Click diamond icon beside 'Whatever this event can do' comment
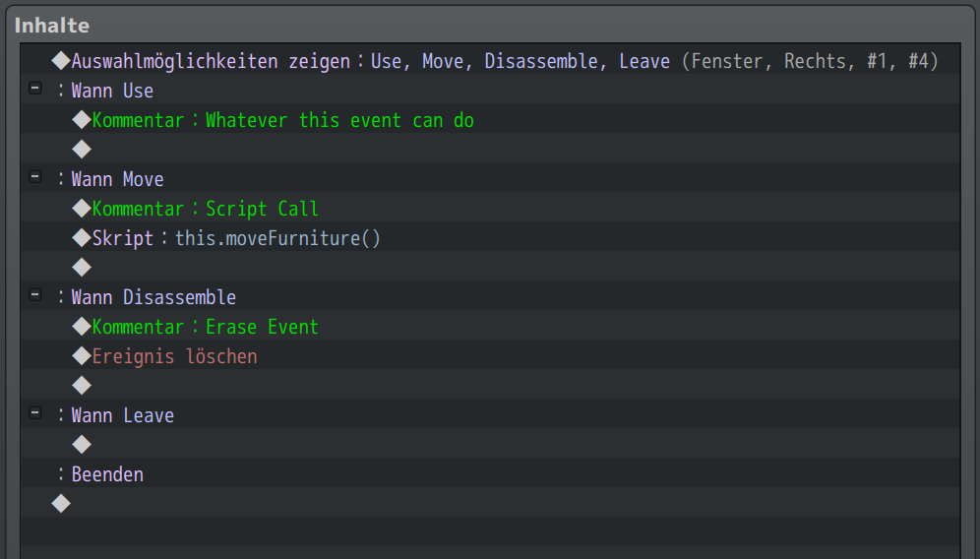This screenshot has height=559, width=980. pyautogui.click(x=82, y=120)
